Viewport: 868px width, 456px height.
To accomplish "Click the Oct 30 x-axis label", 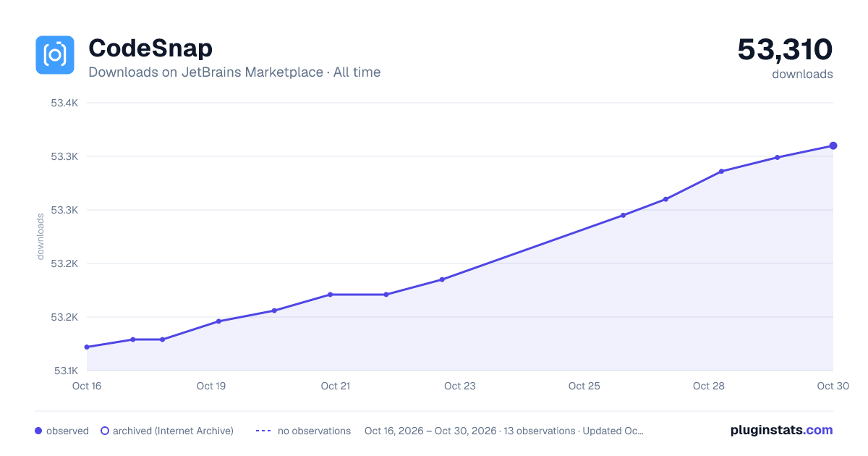I will coord(832,386).
